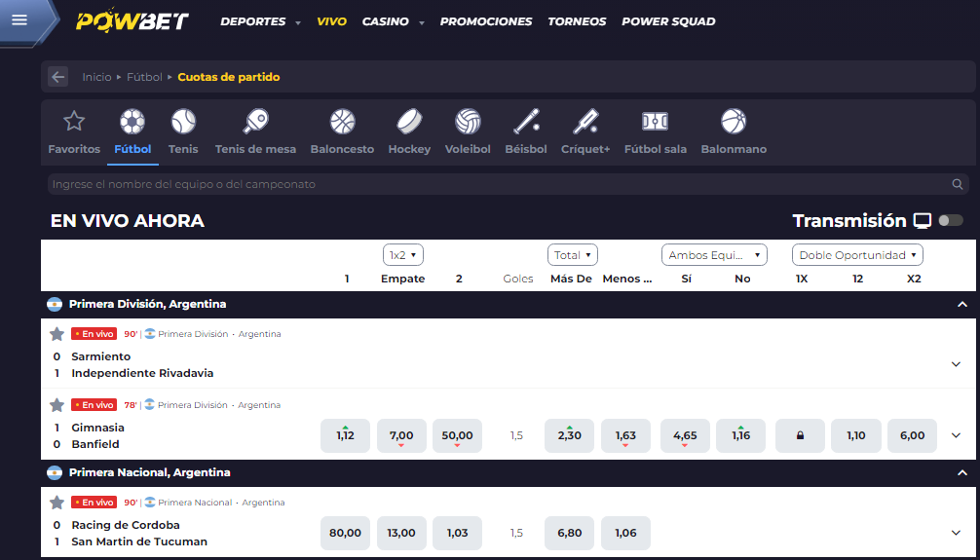
Task: Open the Promociones page
Action: coord(486,21)
